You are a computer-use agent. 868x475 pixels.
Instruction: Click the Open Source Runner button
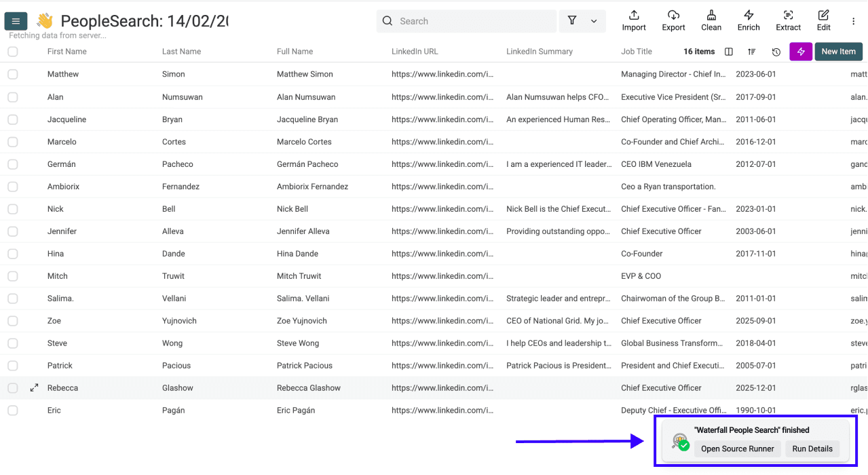737,449
